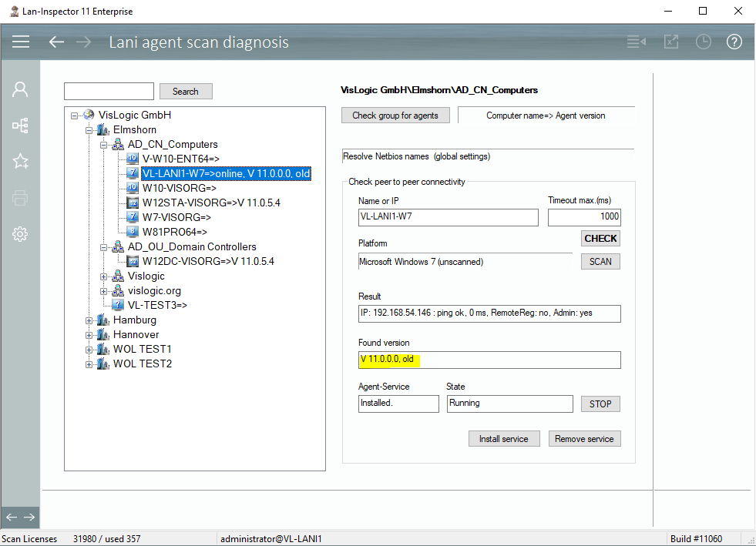Viewport: 756px width, 546px height.
Task: Click the tree search text box
Action: (x=109, y=92)
